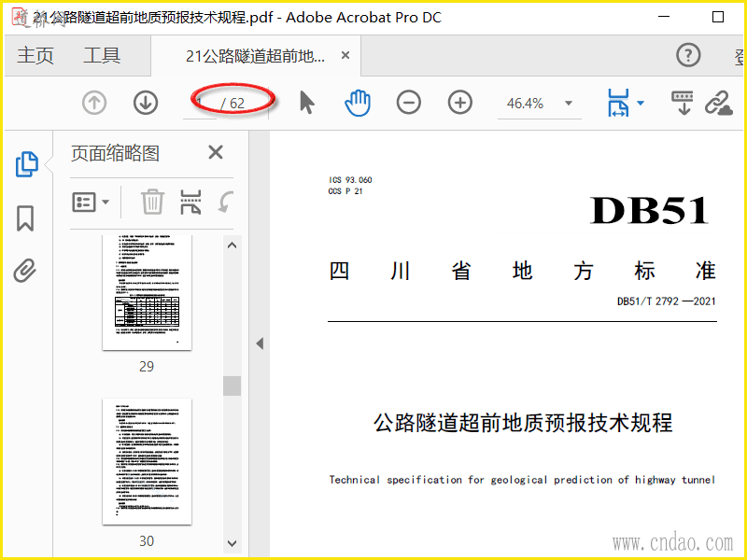Click the fit-width page display icon
Image resolution: width=747 pixels, height=560 pixels.
click(618, 103)
